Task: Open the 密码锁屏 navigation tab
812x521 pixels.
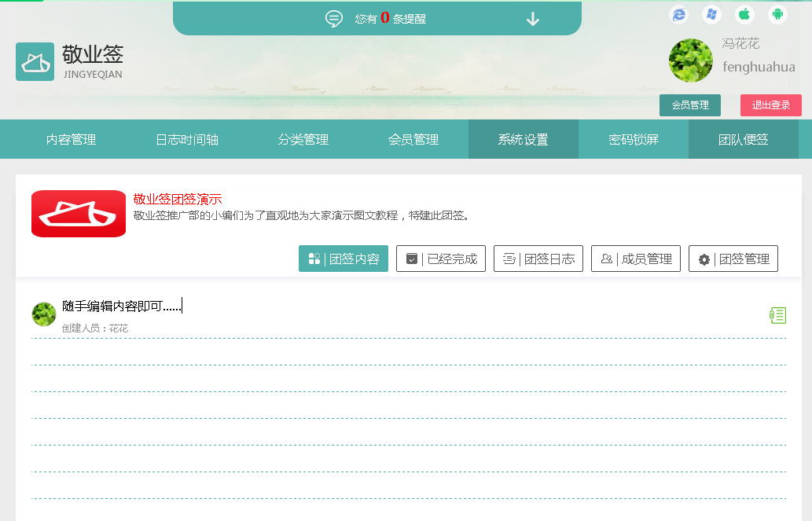Action: coord(634,139)
